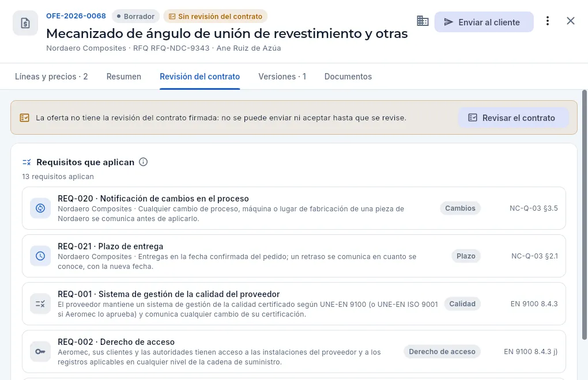588x380 pixels.
Task: Click the Cambios tag on REQ-020
Action: [x=460, y=208]
